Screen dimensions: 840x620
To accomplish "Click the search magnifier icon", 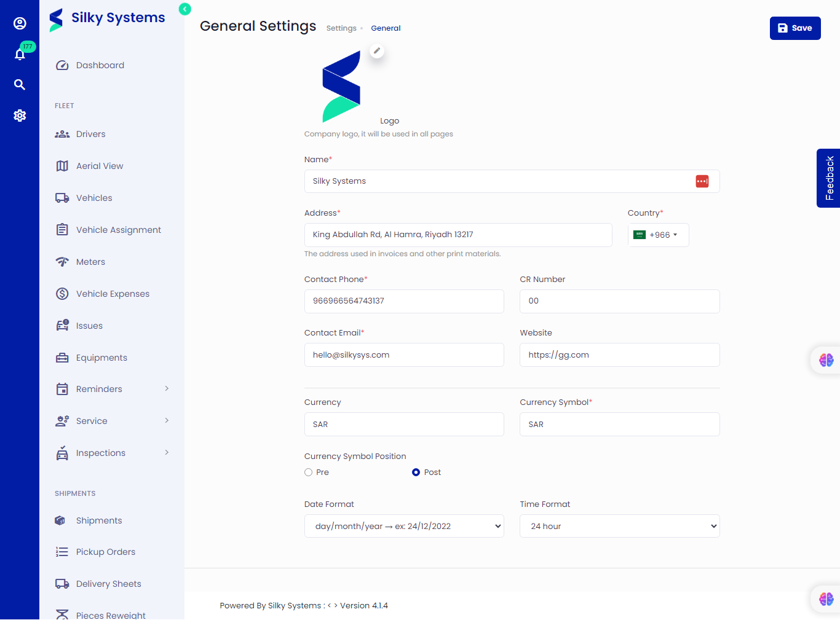I will tap(20, 85).
